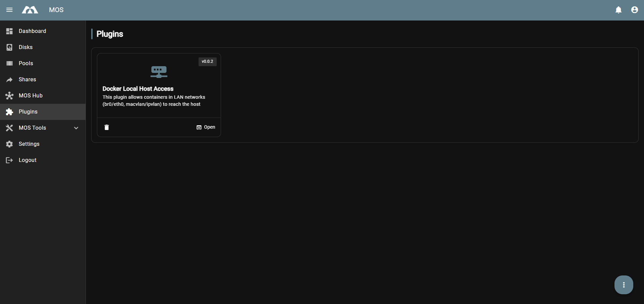
Task: Click the MOS Tools wrench icon
Action: (x=9, y=128)
